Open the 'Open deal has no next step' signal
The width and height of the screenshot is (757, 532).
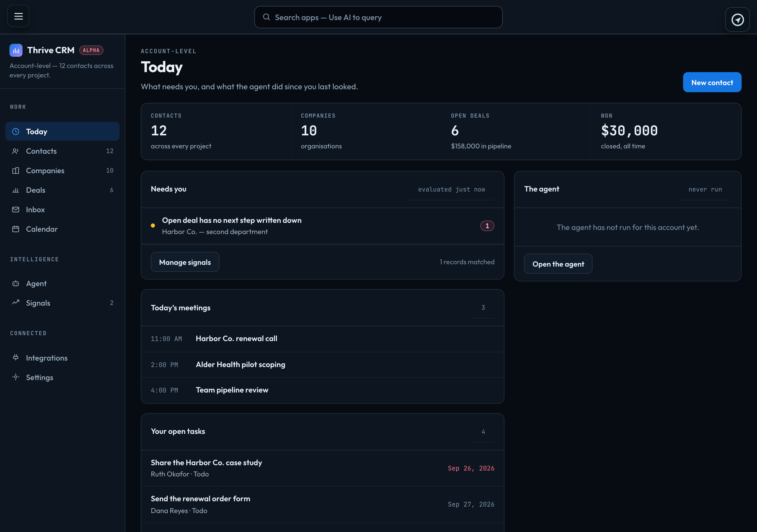click(x=322, y=226)
